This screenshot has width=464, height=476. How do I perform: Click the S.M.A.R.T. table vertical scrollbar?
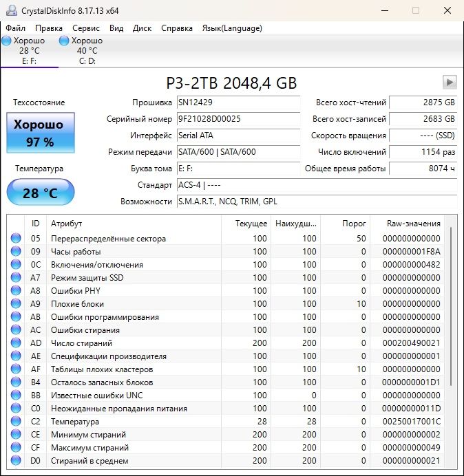pos(451,307)
